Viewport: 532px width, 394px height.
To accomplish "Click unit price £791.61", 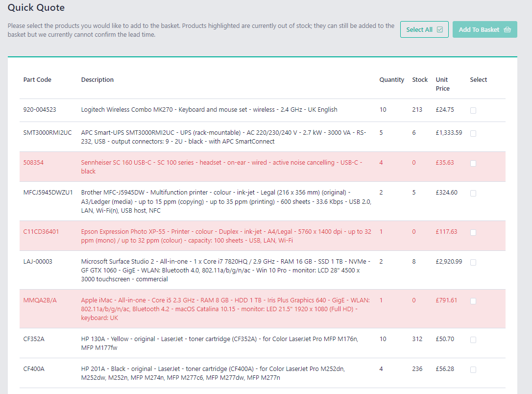I will (446, 300).
